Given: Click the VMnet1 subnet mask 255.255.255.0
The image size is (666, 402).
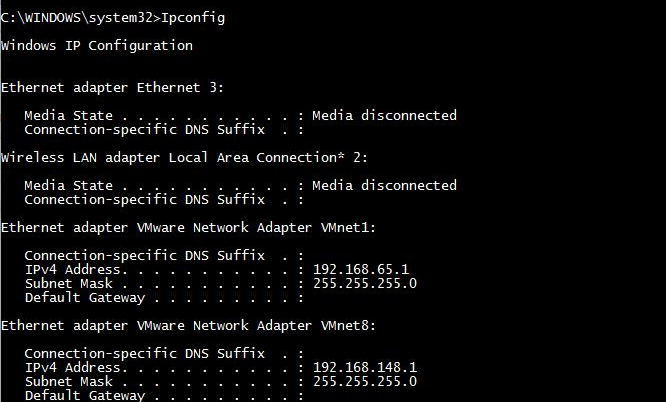Looking at the screenshot, I should click(365, 283).
